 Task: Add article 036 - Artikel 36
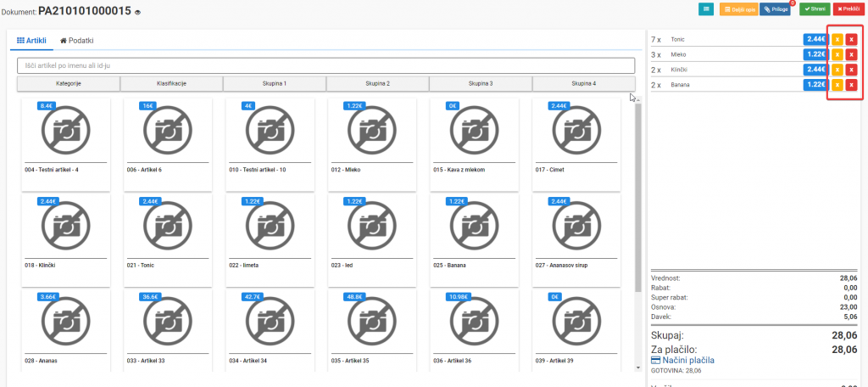click(x=475, y=330)
